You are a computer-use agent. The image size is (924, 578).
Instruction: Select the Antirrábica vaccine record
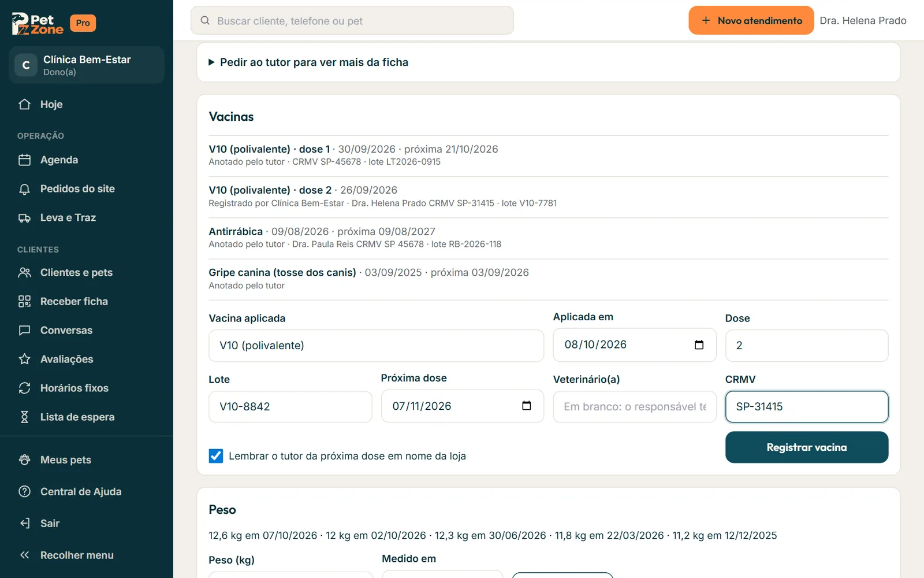click(x=548, y=238)
